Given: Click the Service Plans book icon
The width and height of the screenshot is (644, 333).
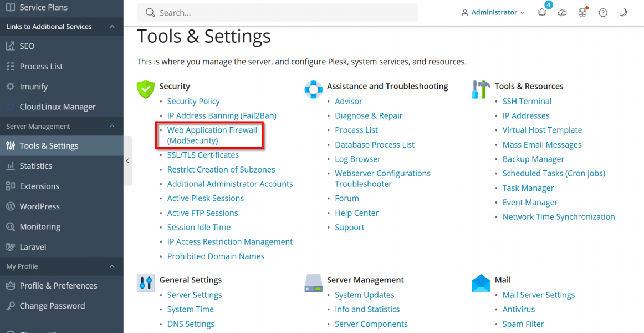Looking at the screenshot, I should [11, 7].
